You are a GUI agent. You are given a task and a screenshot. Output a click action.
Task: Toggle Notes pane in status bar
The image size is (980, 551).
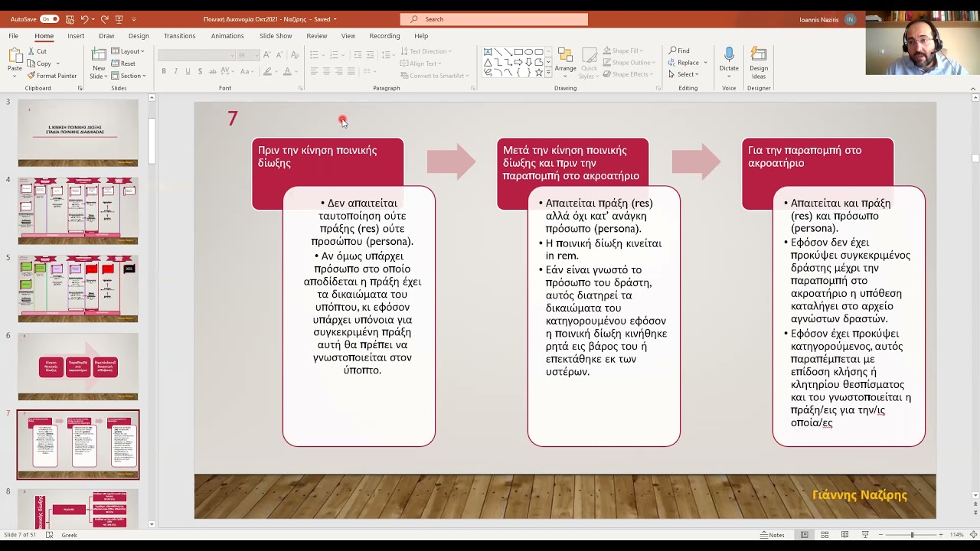pyautogui.click(x=773, y=535)
